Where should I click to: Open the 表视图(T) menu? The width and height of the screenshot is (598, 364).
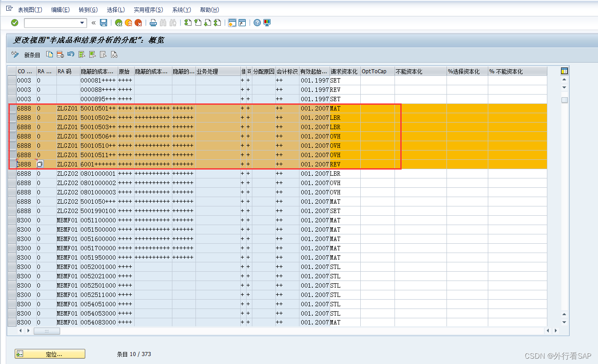[30, 10]
